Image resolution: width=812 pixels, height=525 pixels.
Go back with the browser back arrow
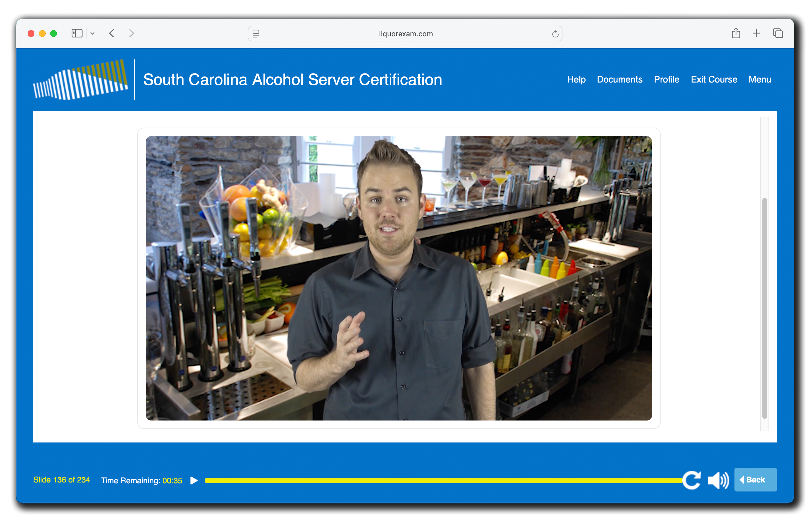[x=112, y=34]
